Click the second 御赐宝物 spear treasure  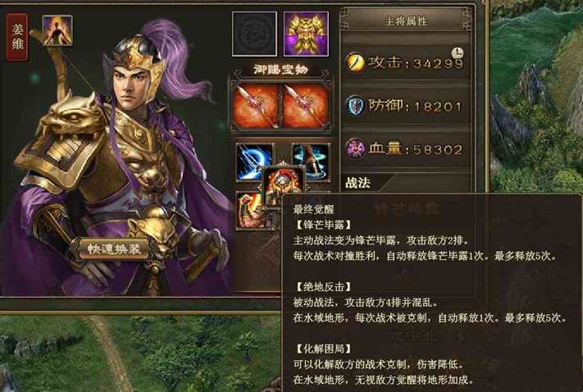[306, 106]
